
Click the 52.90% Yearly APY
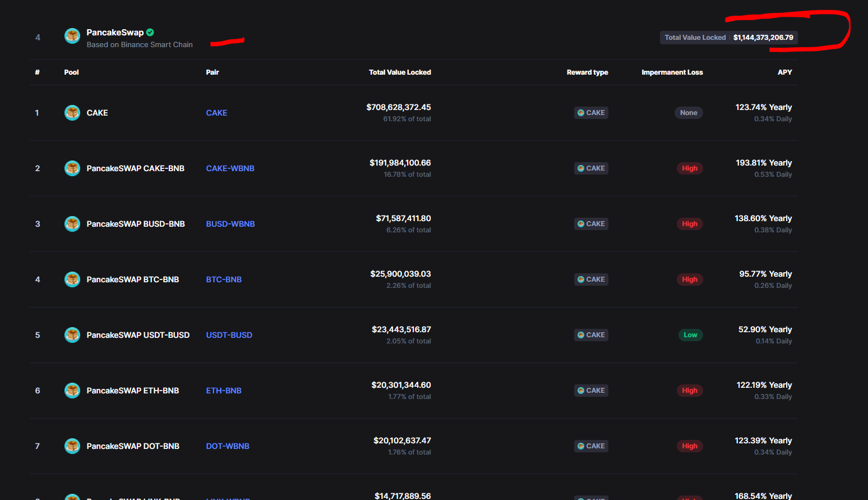765,329
